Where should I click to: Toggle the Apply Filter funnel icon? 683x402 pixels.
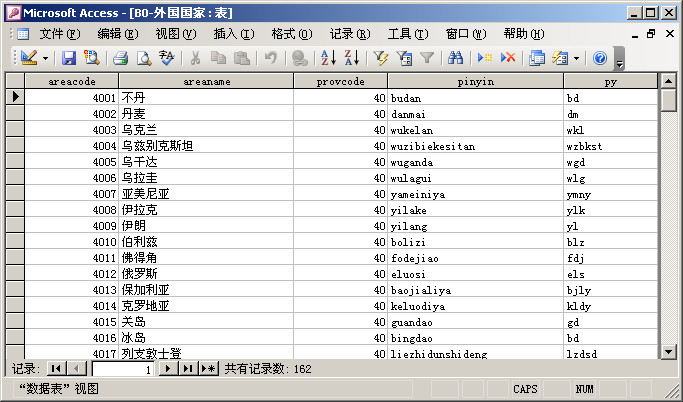pos(427,57)
